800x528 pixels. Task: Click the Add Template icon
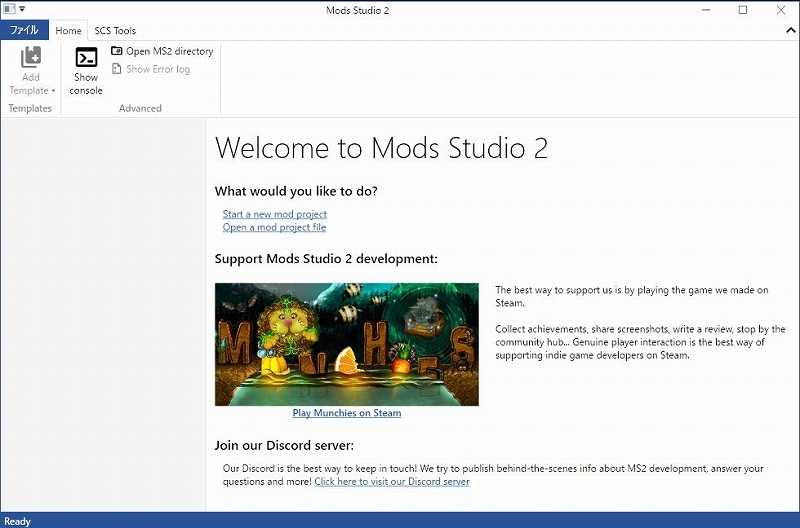pyautogui.click(x=31, y=57)
